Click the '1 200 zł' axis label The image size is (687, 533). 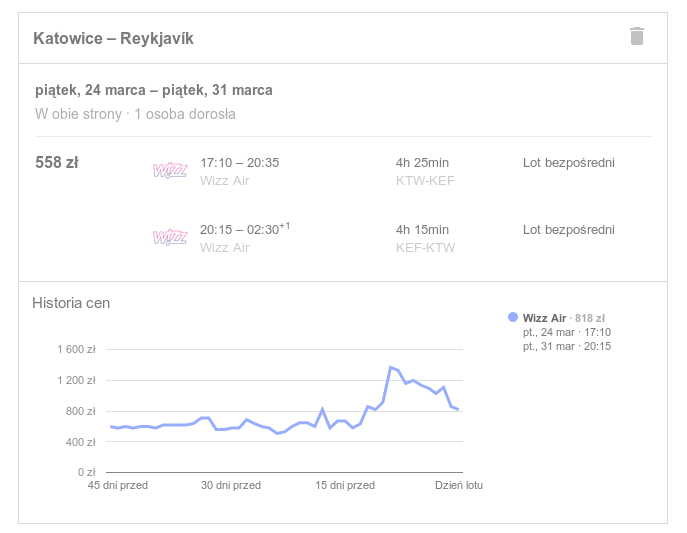point(76,380)
